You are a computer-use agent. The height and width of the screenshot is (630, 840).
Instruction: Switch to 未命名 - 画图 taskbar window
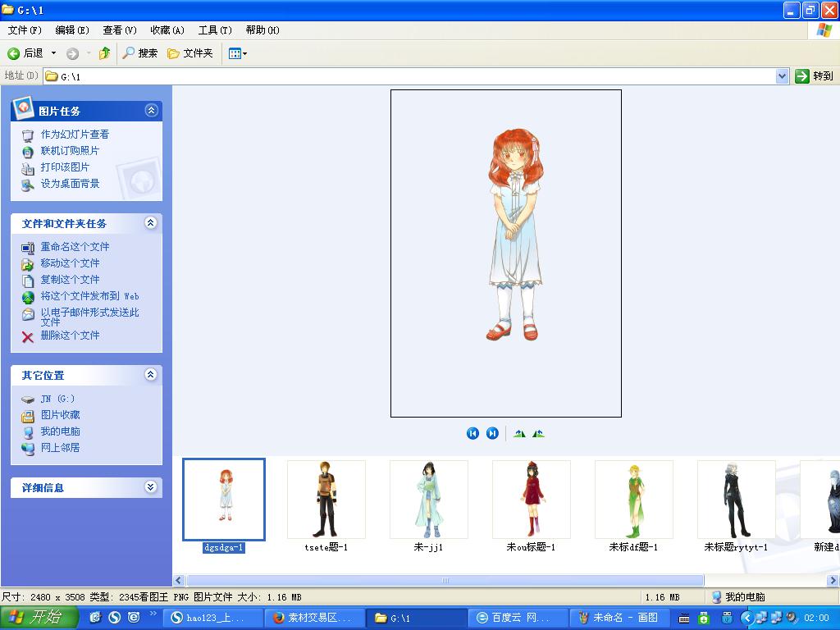tap(619, 618)
